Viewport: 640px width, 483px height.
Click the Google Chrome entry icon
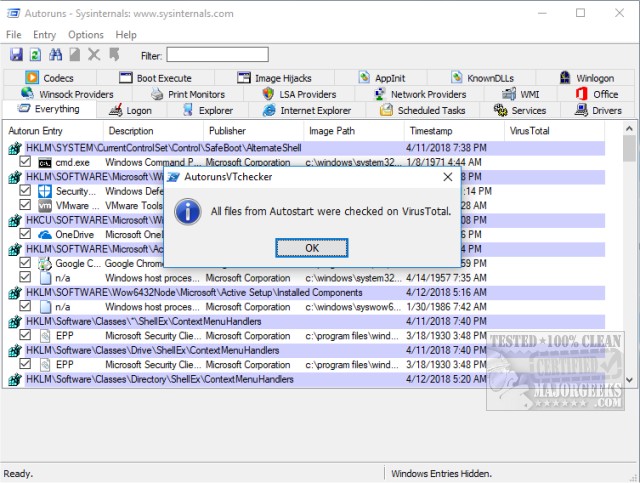point(45,264)
